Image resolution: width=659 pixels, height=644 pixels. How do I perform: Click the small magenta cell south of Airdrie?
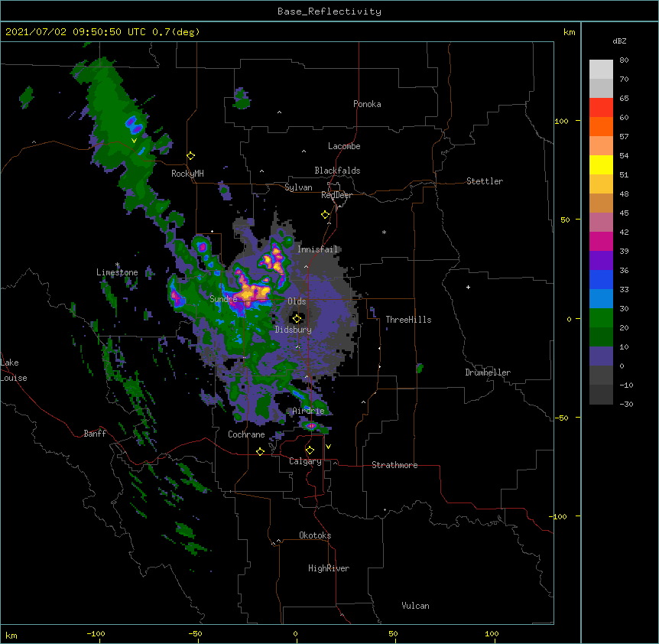[x=311, y=426]
